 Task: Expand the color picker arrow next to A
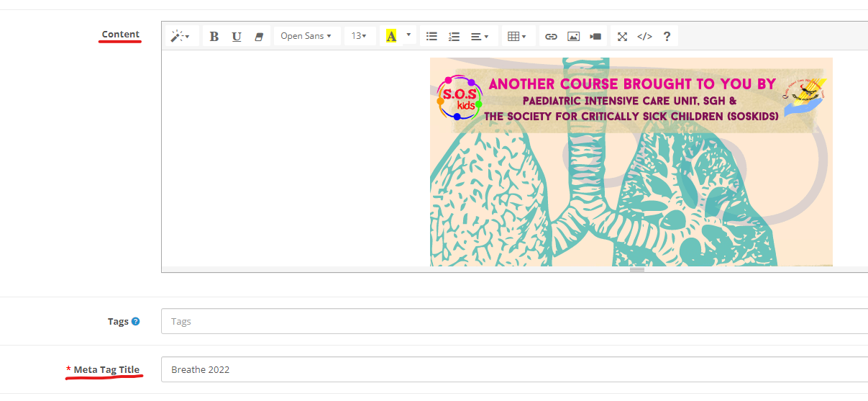408,35
